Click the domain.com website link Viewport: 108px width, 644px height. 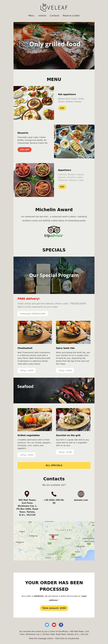coord(81,500)
